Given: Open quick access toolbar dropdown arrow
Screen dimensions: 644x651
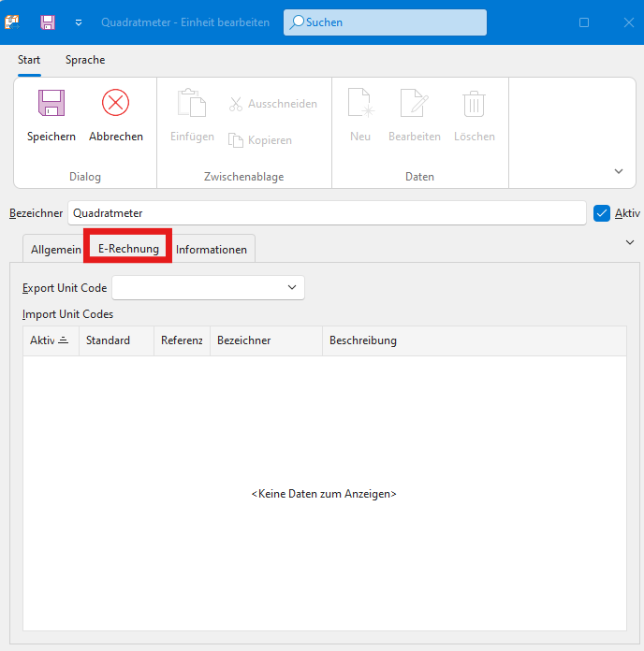Looking at the screenshot, I should coord(79,22).
